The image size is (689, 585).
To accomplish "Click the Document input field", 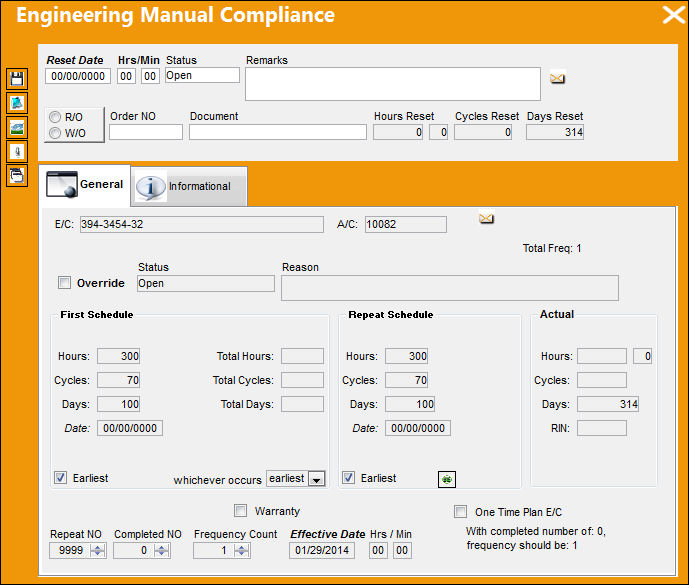I will (x=278, y=132).
